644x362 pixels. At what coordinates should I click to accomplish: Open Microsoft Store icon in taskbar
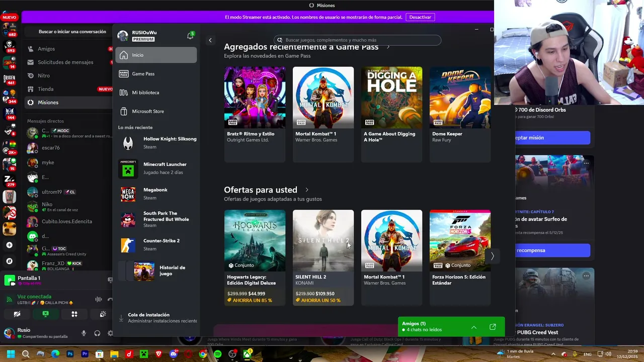click(x=100, y=354)
